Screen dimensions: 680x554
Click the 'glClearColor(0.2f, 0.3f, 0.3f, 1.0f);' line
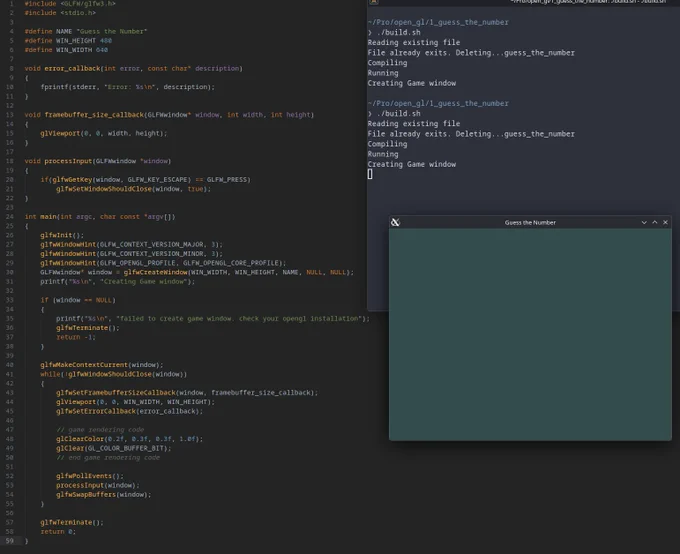click(x=129, y=439)
